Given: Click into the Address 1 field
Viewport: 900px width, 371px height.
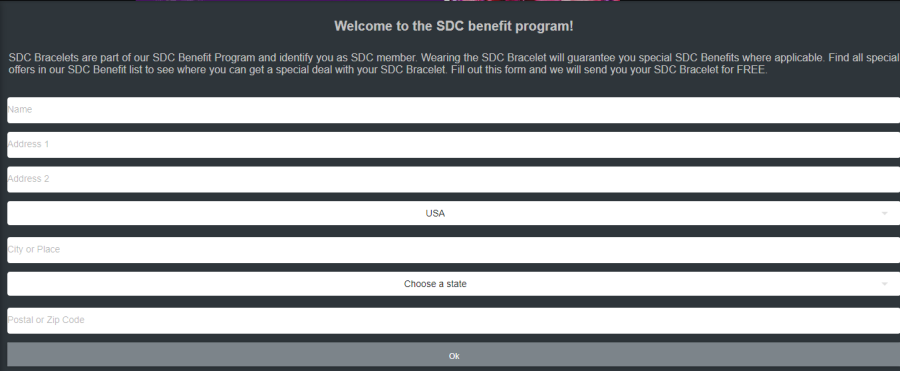Looking at the screenshot, I should (453, 145).
